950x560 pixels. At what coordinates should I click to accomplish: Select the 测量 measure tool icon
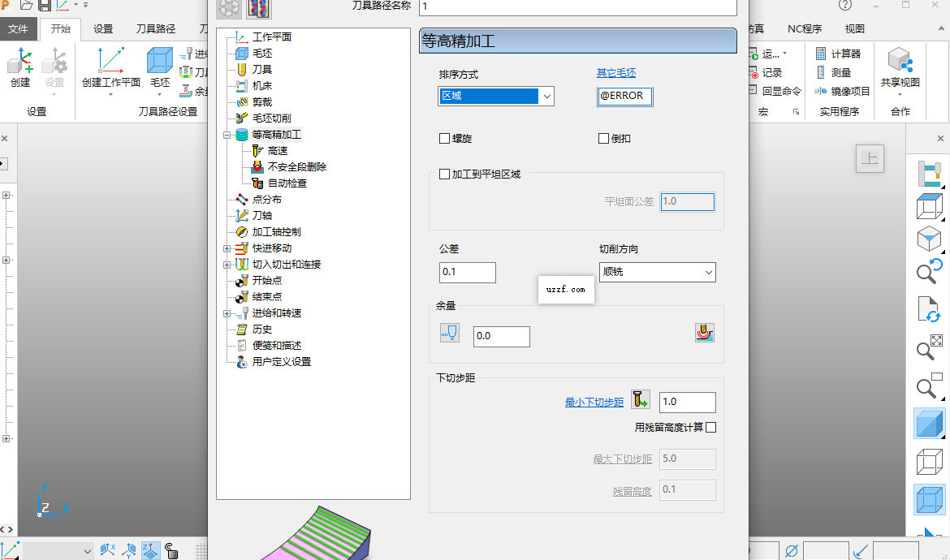(x=820, y=71)
